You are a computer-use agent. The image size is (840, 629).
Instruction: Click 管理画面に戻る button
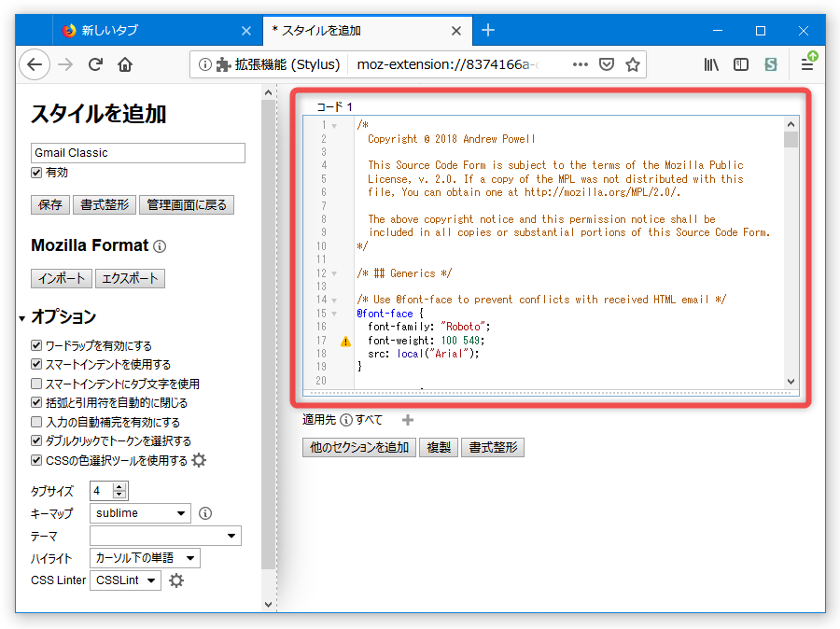[187, 204]
